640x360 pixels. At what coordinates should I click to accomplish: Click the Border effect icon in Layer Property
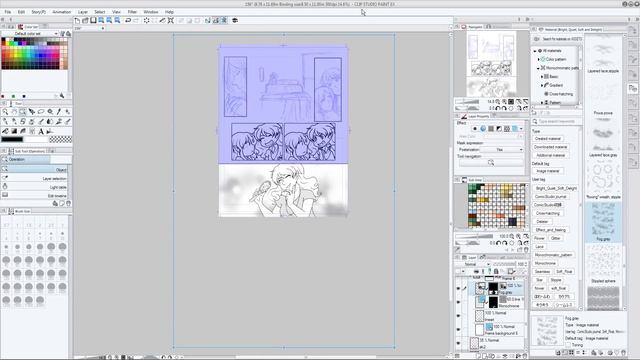point(475,129)
